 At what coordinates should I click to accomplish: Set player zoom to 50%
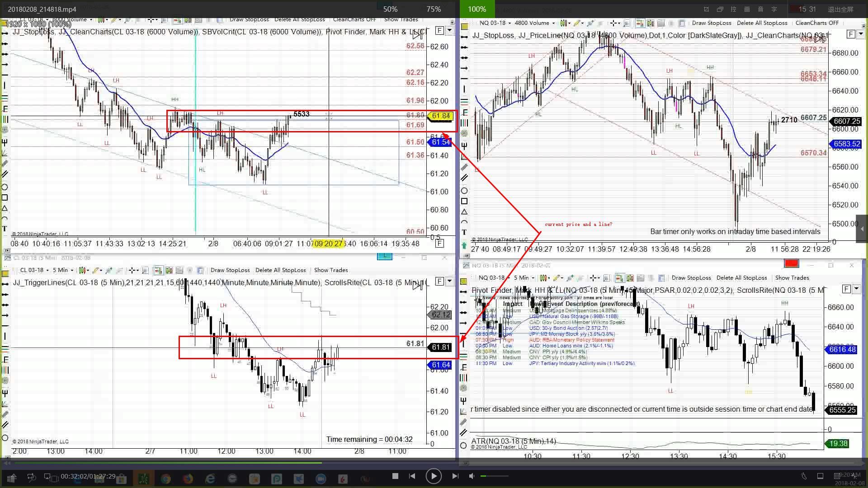(390, 9)
